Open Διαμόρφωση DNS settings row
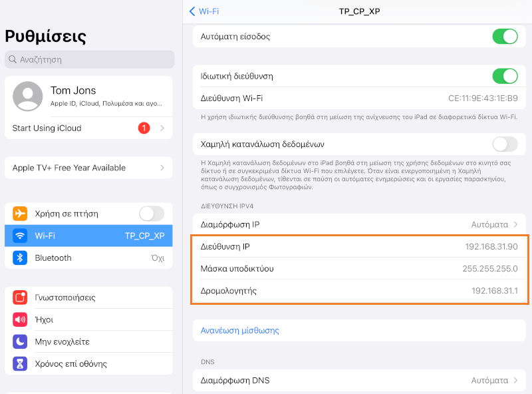The height and width of the screenshot is (394, 532). tap(358, 381)
